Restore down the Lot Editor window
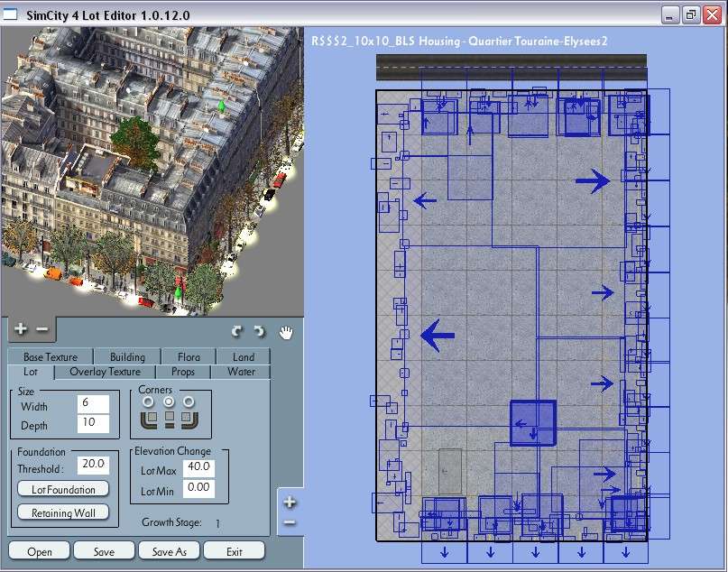 (690, 15)
